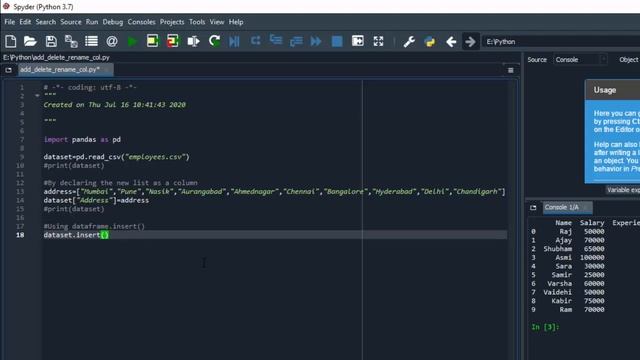The width and height of the screenshot is (640, 360).
Task: Open the Source menu
Action: tap(71, 22)
